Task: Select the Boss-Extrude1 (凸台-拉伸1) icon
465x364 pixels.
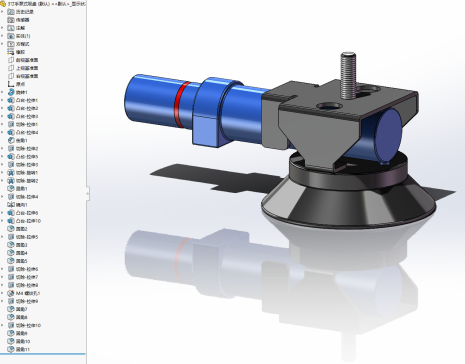Action: pyautogui.click(x=11, y=100)
